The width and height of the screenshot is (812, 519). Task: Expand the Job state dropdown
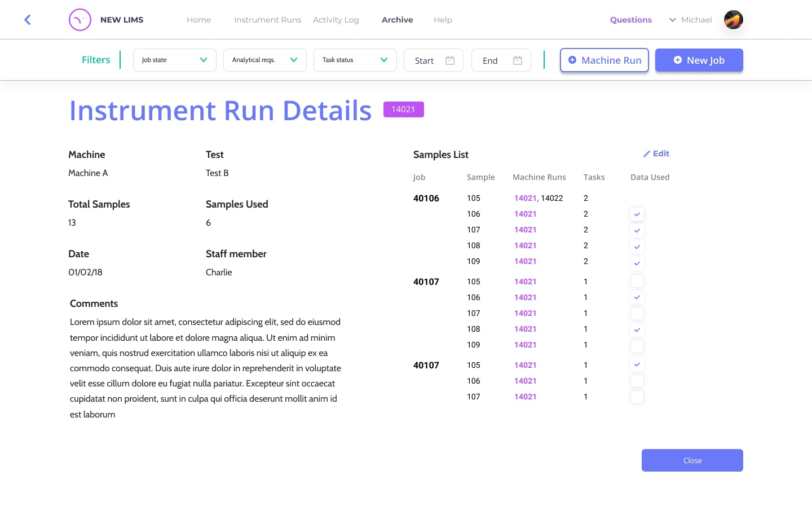[175, 60]
